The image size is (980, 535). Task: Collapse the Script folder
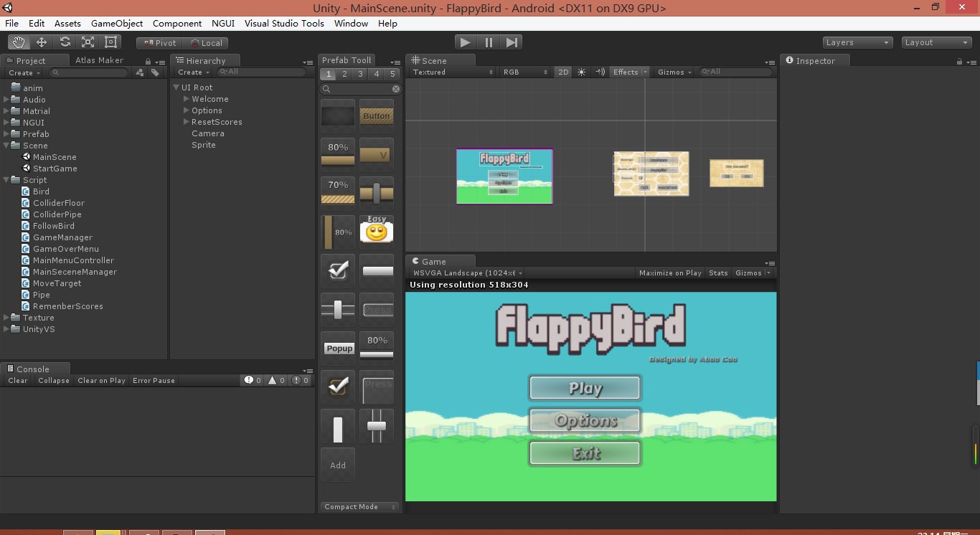click(6, 180)
